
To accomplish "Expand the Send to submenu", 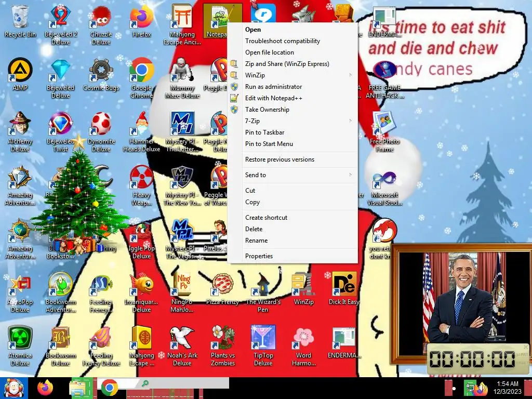I will (292, 175).
